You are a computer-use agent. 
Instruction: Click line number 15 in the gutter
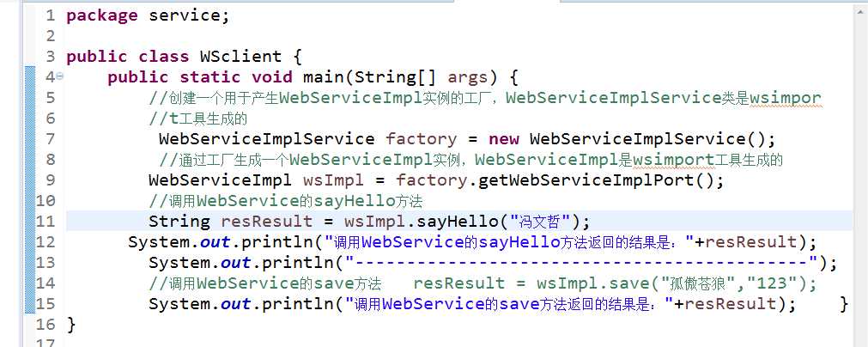click(x=46, y=304)
